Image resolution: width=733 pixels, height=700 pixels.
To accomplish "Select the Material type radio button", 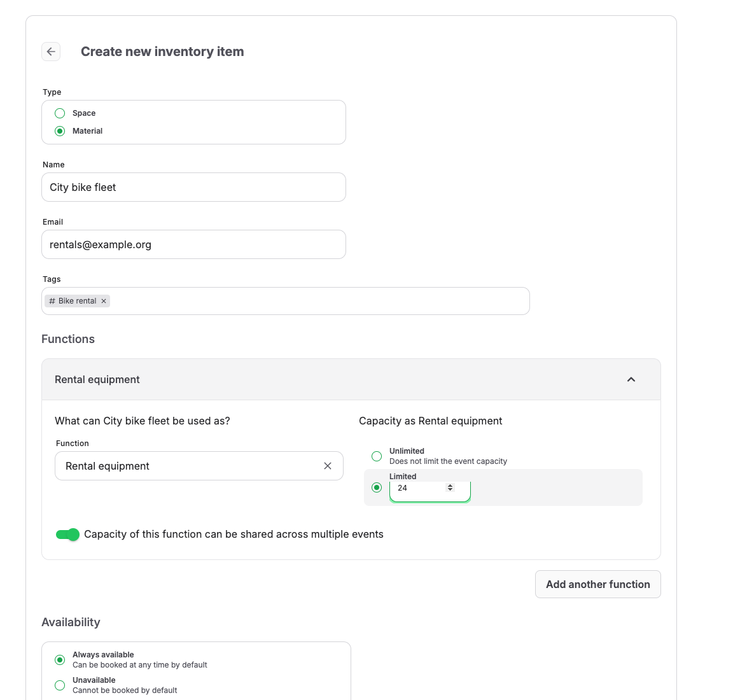I will 60,131.
